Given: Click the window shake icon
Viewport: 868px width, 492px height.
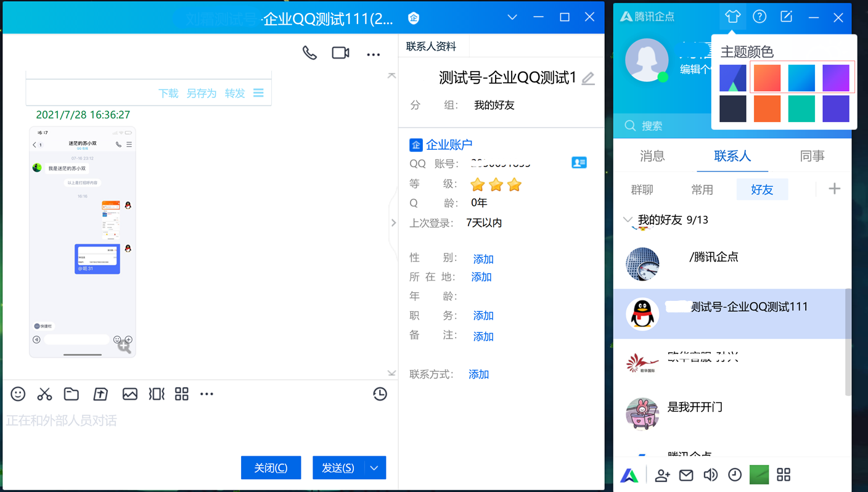Looking at the screenshot, I should (157, 394).
